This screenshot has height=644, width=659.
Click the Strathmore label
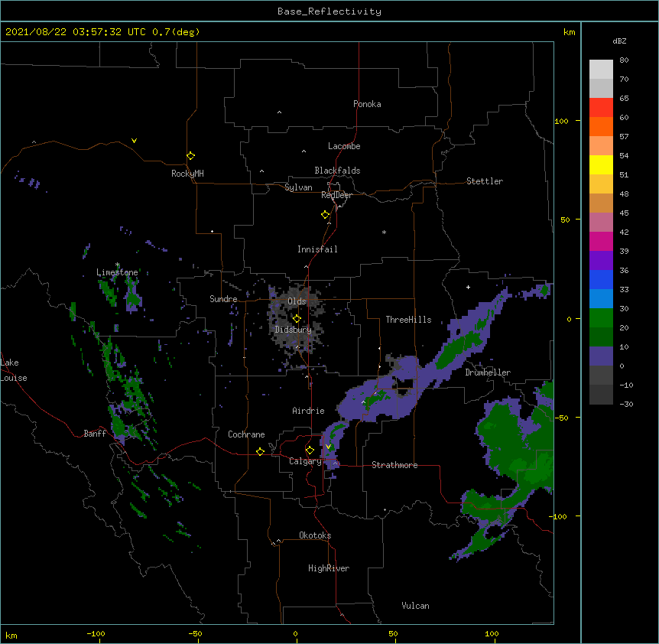tap(394, 465)
